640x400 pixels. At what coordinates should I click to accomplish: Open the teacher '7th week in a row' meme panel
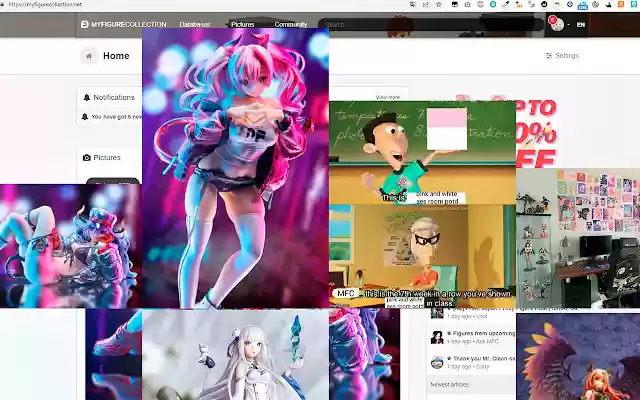(x=422, y=256)
